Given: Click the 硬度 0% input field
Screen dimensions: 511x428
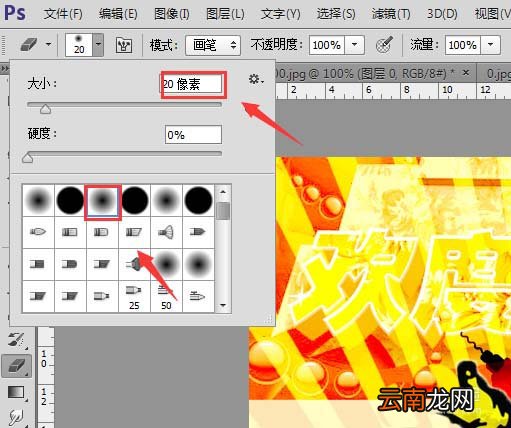Looking at the screenshot, I should click(193, 134).
